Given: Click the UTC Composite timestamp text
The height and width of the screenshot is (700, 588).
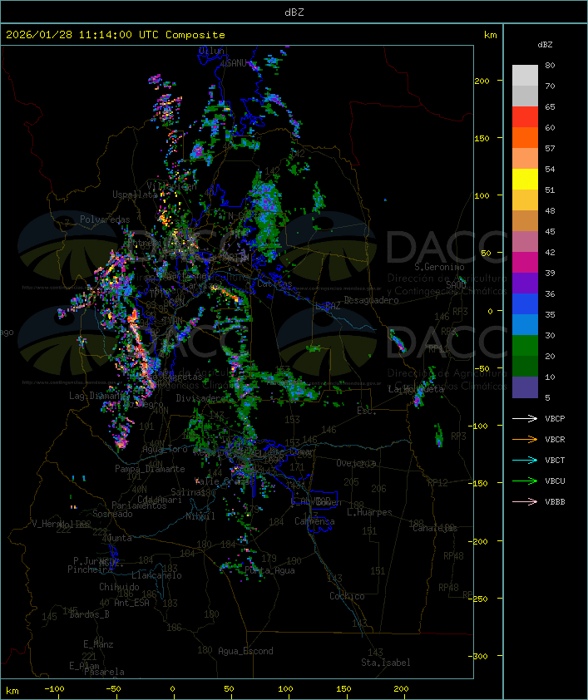Looking at the screenshot, I should pos(115,35).
